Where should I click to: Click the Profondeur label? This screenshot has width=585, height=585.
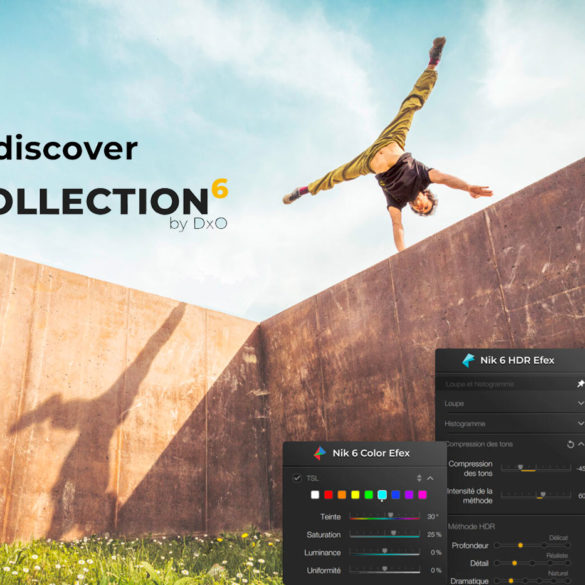click(470, 545)
